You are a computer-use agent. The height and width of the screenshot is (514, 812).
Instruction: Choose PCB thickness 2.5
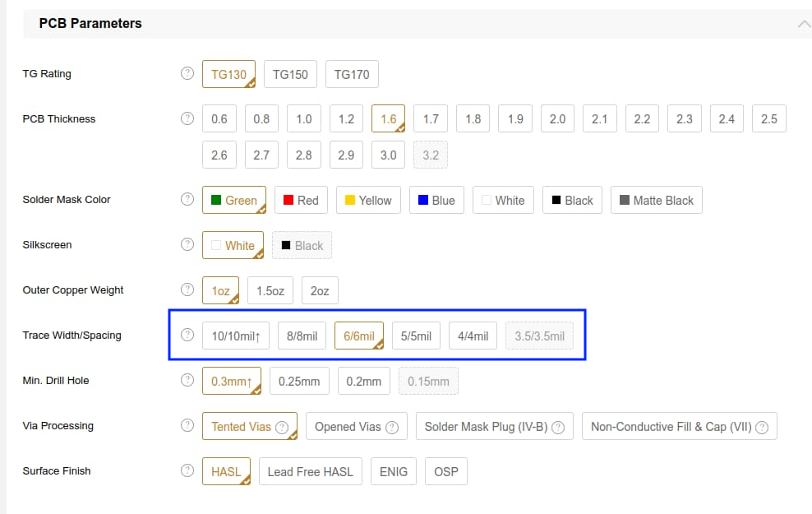(x=769, y=118)
